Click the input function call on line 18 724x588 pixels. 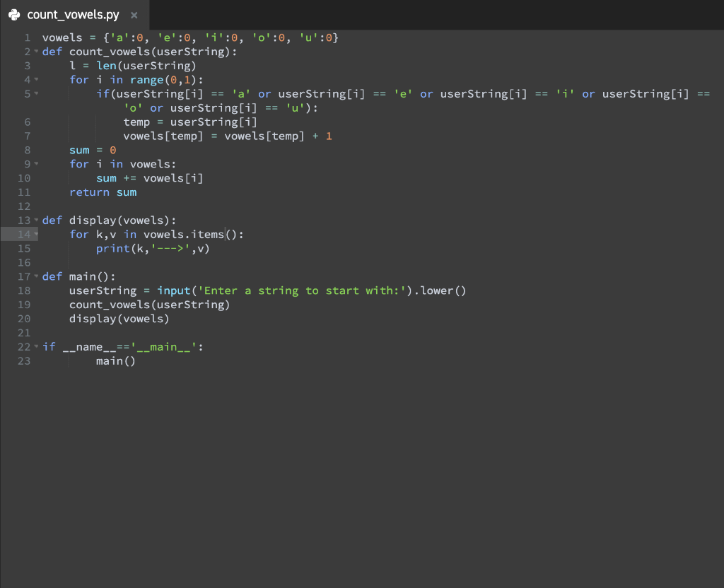coord(174,290)
